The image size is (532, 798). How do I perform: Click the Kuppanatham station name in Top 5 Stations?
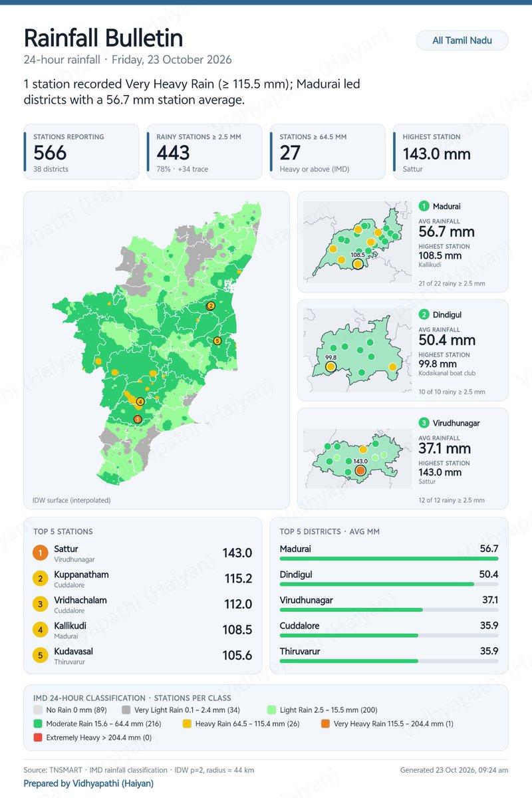point(81,575)
